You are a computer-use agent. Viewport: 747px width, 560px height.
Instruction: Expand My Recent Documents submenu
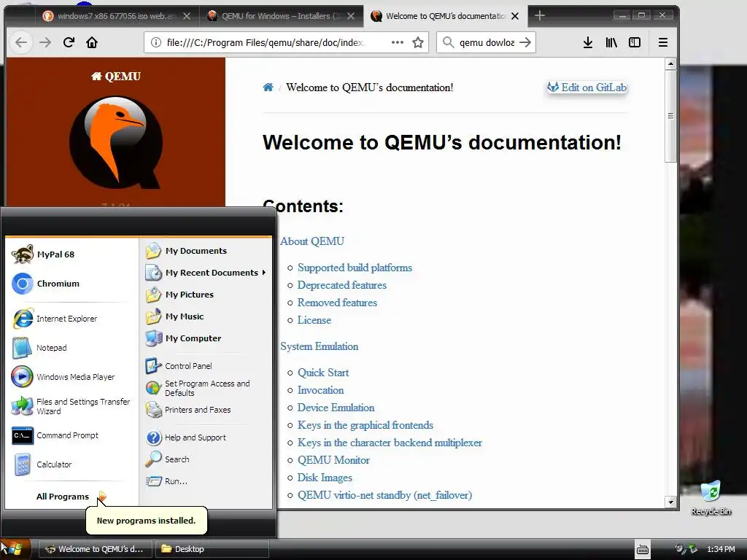(206, 273)
